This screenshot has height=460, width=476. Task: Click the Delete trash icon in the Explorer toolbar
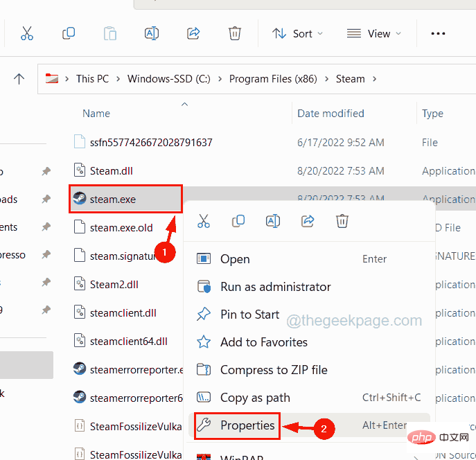click(234, 33)
